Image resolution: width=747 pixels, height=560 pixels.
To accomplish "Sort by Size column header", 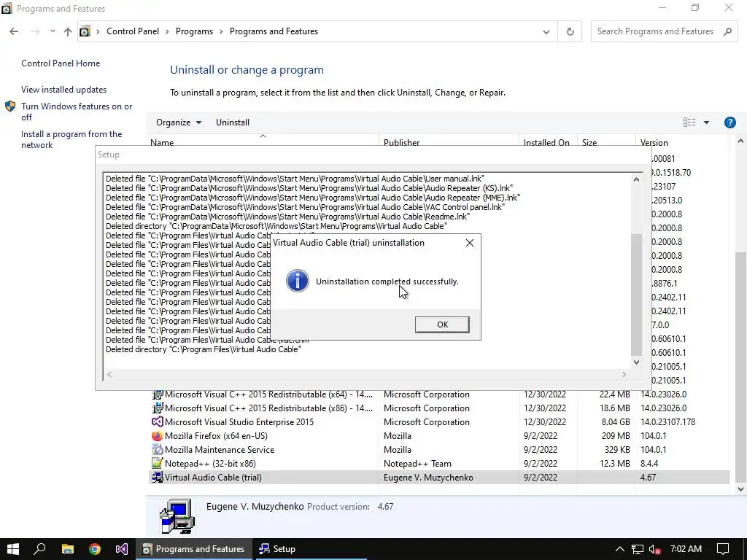I will (589, 142).
